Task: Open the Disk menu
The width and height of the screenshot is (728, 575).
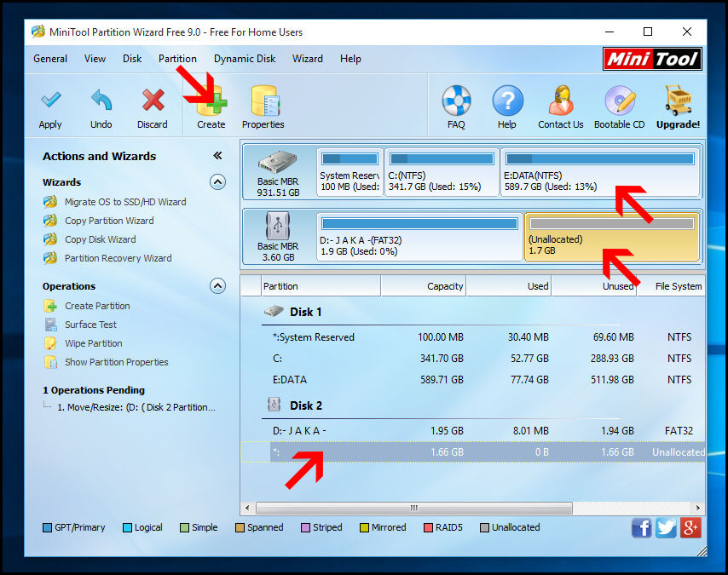Action: pos(132,59)
